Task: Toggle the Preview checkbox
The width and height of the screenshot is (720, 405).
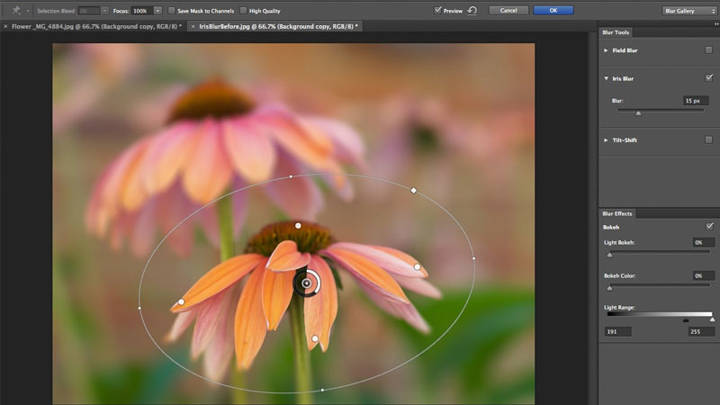Action: click(438, 10)
